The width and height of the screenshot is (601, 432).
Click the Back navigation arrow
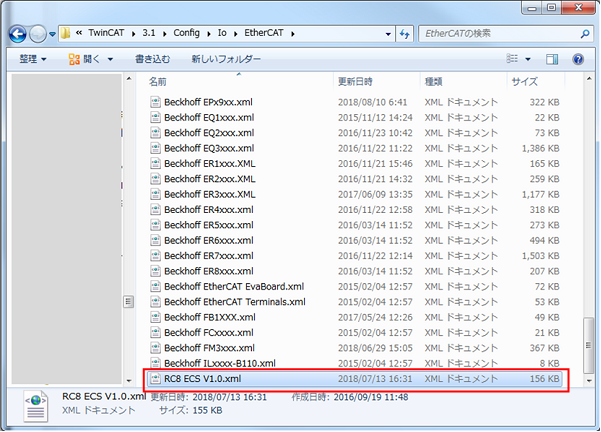pyautogui.click(x=17, y=33)
